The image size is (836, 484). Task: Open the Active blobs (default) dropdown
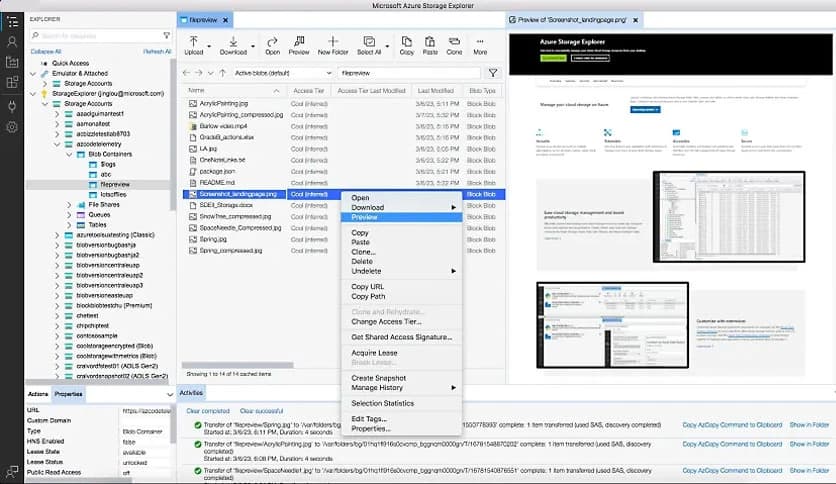[x=283, y=73]
